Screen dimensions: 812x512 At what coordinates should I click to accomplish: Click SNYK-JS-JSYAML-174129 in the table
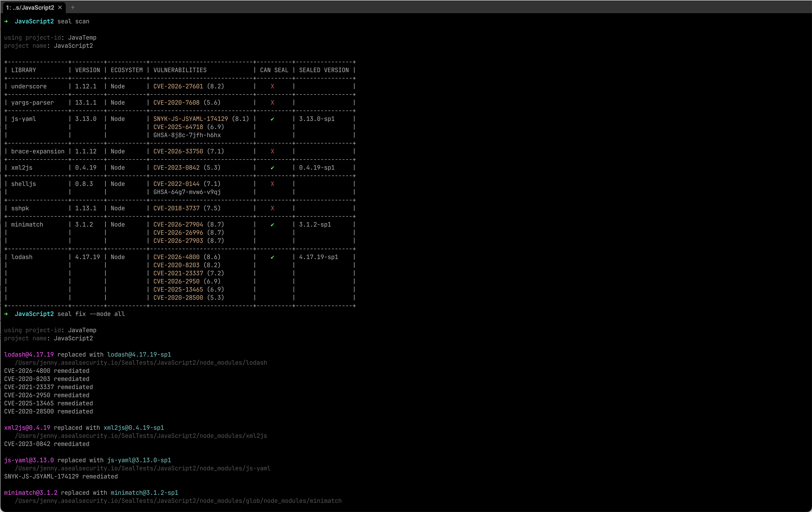tap(190, 119)
